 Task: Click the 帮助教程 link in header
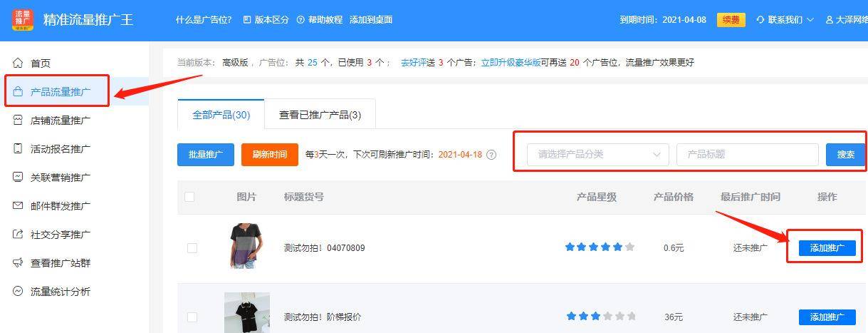(x=325, y=20)
